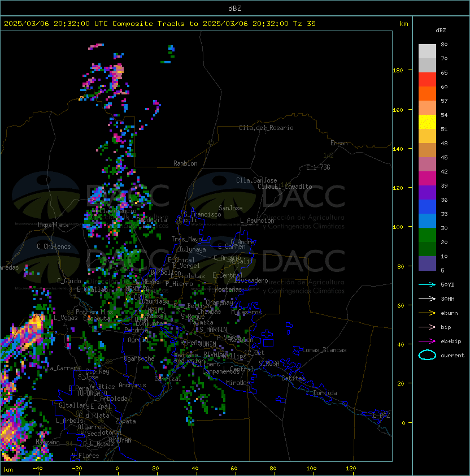Click the dBZ title at the top
Viewport: 470px width, 476px height.
tap(235, 8)
